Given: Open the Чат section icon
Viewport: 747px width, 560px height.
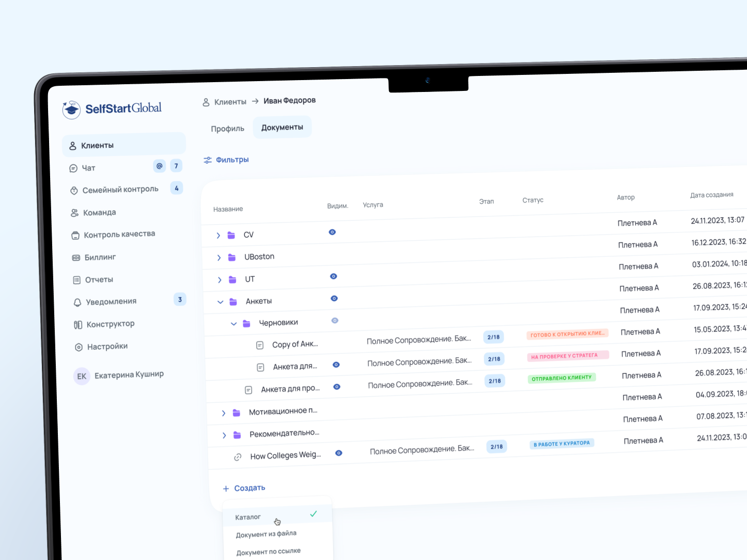Looking at the screenshot, I should [73, 168].
